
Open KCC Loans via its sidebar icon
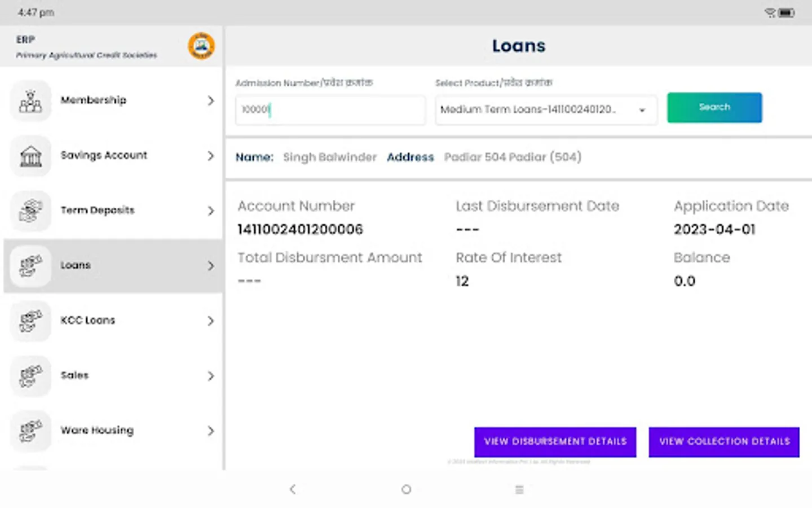click(30, 321)
